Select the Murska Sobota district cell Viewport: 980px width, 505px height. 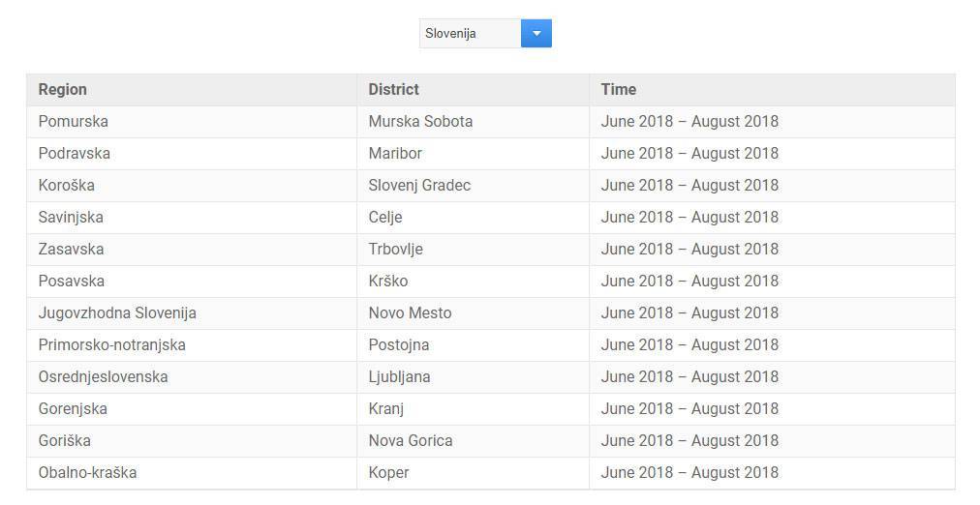pos(420,122)
